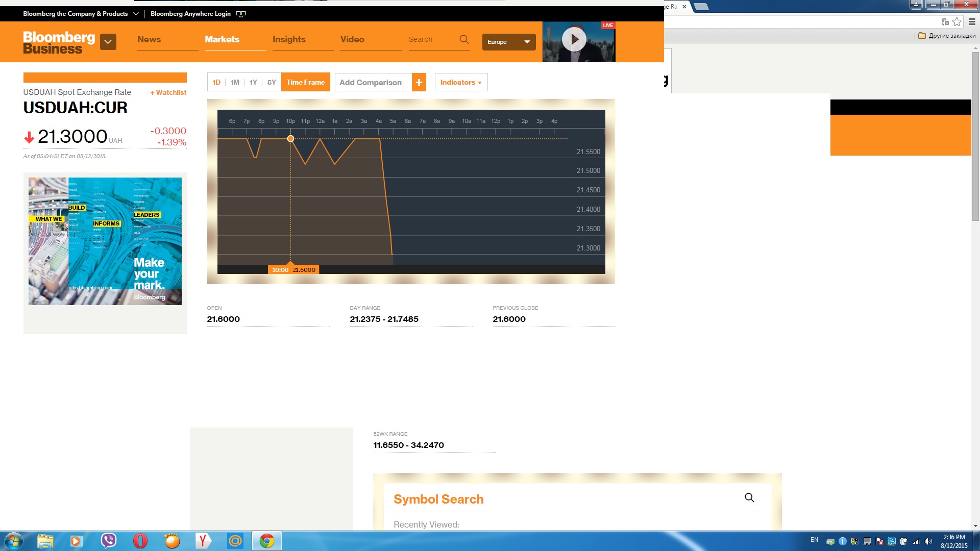Click the bookmark star icon in browser
980x551 pixels.
[x=957, y=21]
